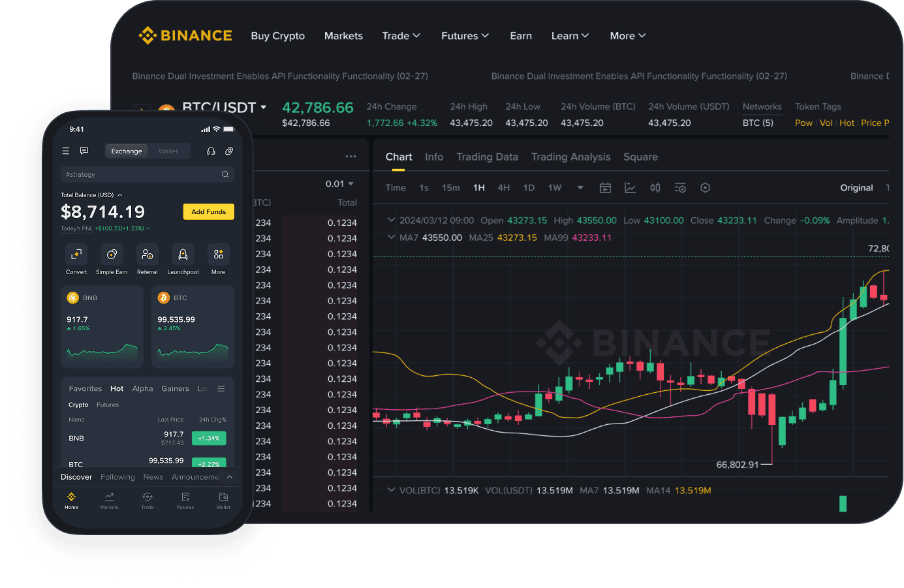Open Buy Crypto in header
The width and height of the screenshot is (904, 588).
click(x=278, y=36)
